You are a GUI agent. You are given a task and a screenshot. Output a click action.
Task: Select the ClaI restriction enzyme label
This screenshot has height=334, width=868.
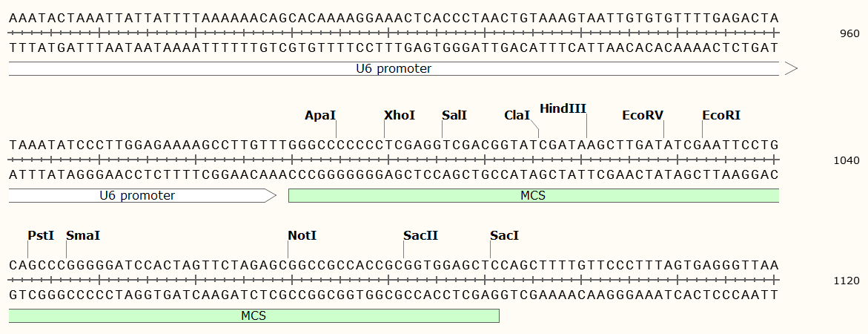point(517,116)
